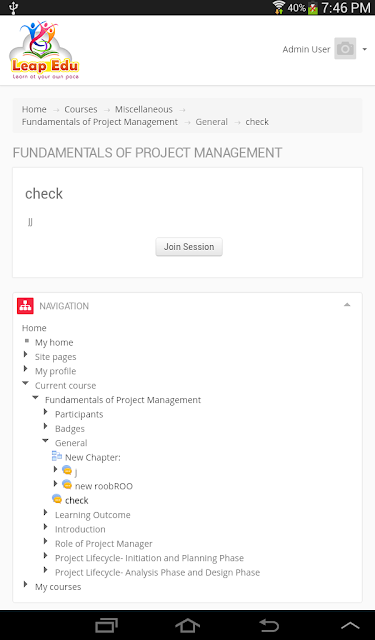Tap the recent apps button

pyautogui.click(x=107, y=625)
